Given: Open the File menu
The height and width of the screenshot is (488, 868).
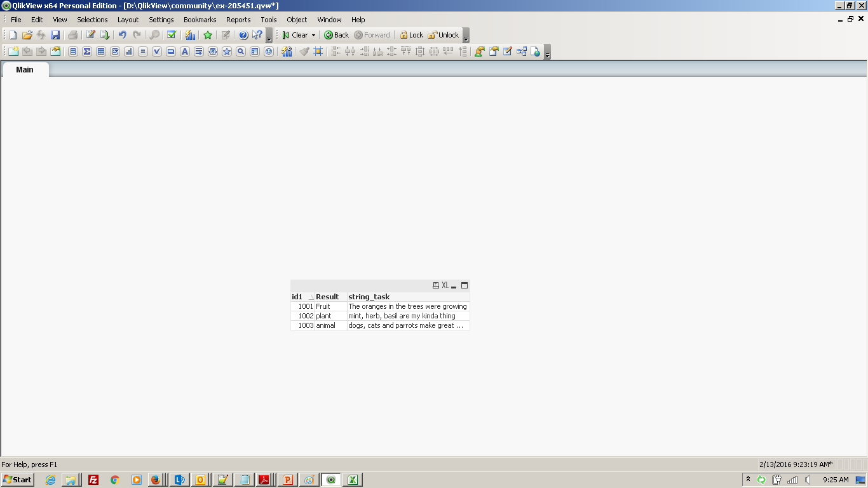Looking at the screenshot, I should [x=16, y=20].
